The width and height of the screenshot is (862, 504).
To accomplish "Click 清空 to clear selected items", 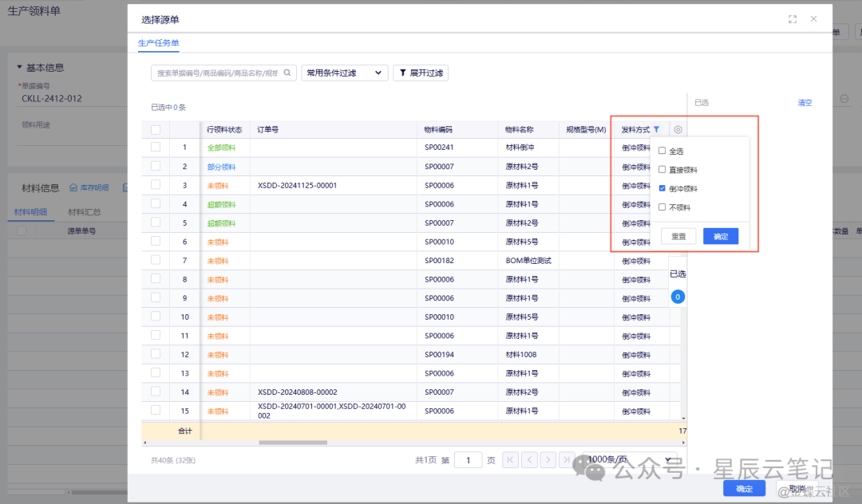I will point(805,103).
